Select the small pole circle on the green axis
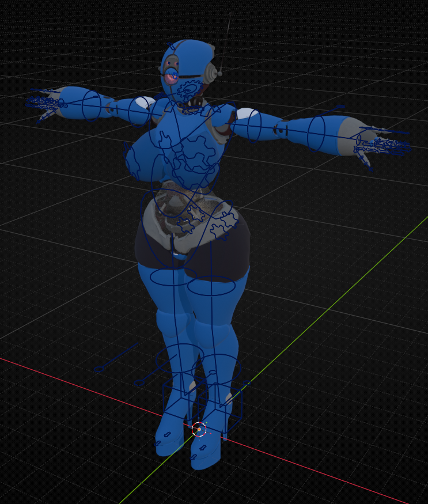 coord(247,383)
